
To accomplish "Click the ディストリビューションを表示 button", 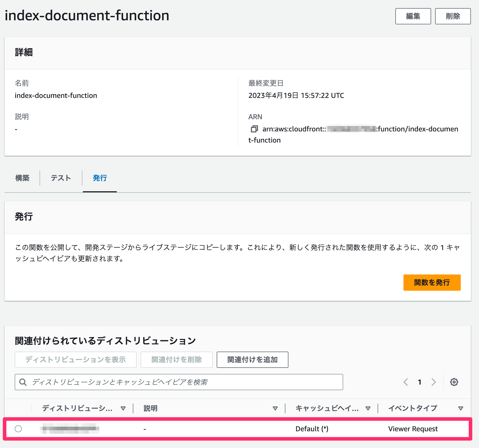I will 76,359.
